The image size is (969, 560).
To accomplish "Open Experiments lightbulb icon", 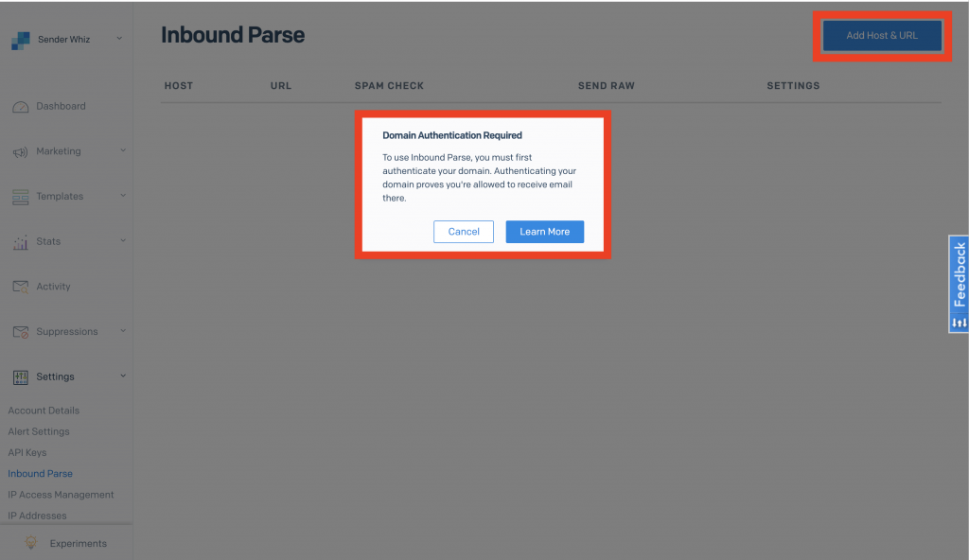I will click(x=30, y=544).
